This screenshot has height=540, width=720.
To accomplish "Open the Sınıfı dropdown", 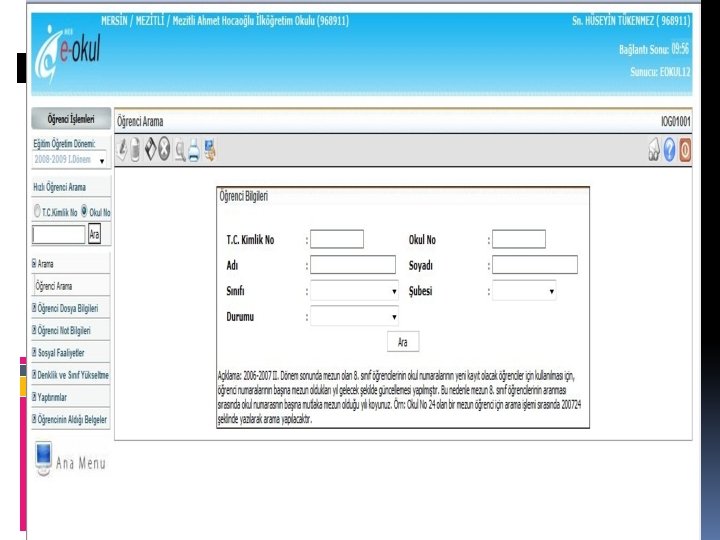I will point(354,291).
